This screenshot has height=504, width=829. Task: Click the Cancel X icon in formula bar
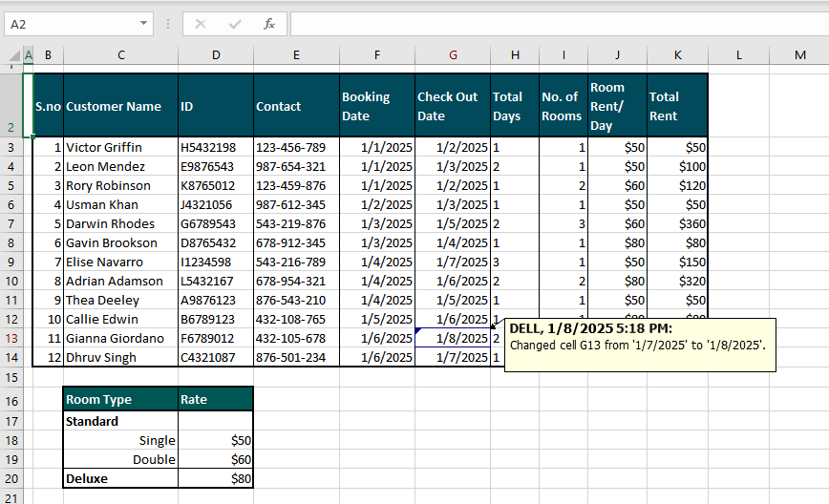[201, 24]
